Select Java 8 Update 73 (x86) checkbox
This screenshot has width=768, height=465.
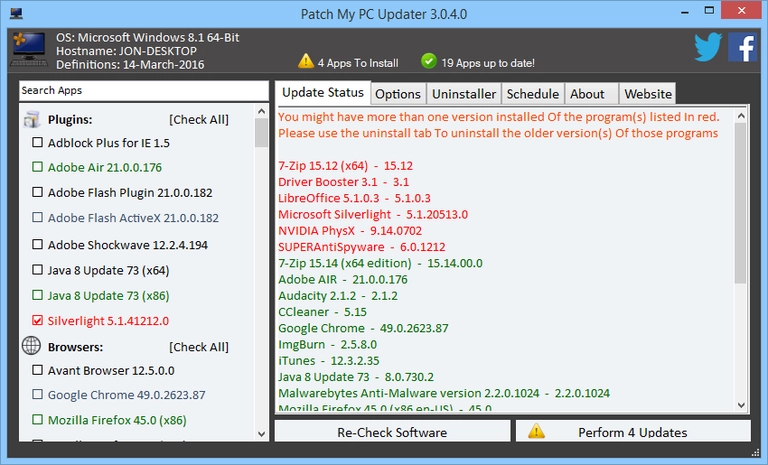pos(37,295)
